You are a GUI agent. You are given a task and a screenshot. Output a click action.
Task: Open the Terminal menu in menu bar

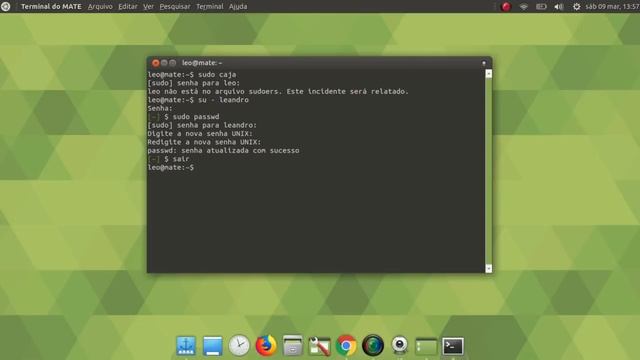[x=210, y=7]
